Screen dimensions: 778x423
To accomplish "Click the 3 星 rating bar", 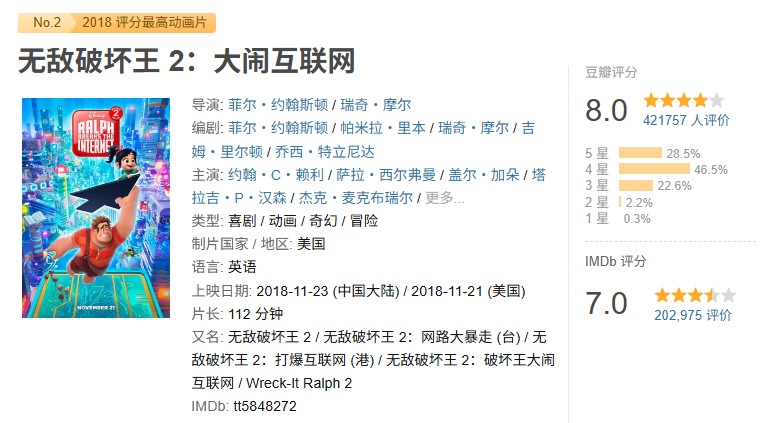I will click(636, 185).
